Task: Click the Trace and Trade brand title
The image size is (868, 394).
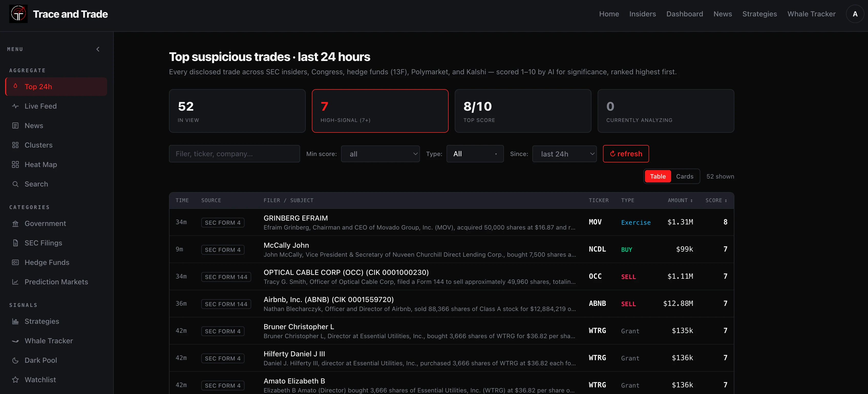Action: 70,14
